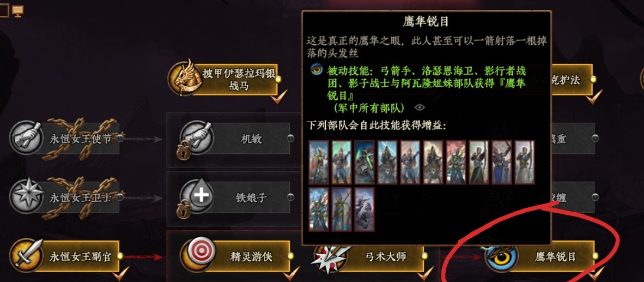Image resolution: width=644 pixels, height=282 pixels.
Task: Click the passive ability eye icon in tooltip
Action: pyautogui.click(x=316, y=70)
